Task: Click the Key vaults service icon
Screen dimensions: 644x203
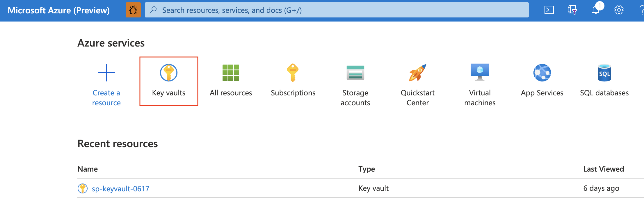Action: 169,73
